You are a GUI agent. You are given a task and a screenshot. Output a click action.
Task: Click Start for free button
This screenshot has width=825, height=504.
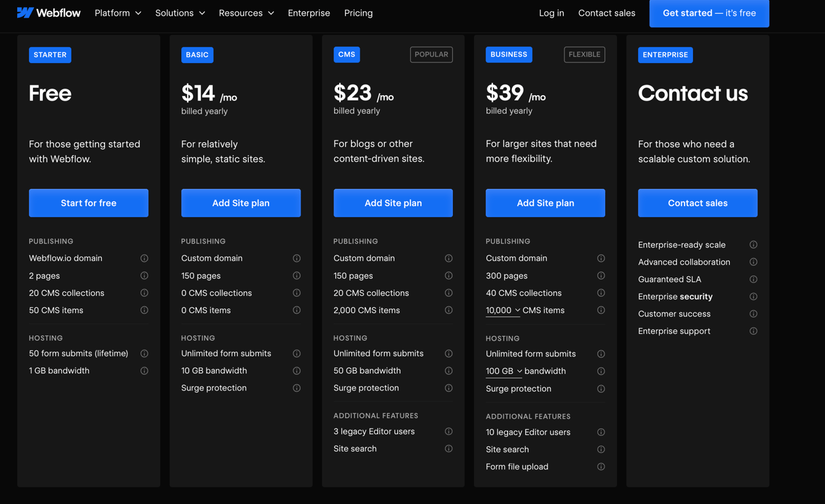pyautogui.click(x=89, y=203)
